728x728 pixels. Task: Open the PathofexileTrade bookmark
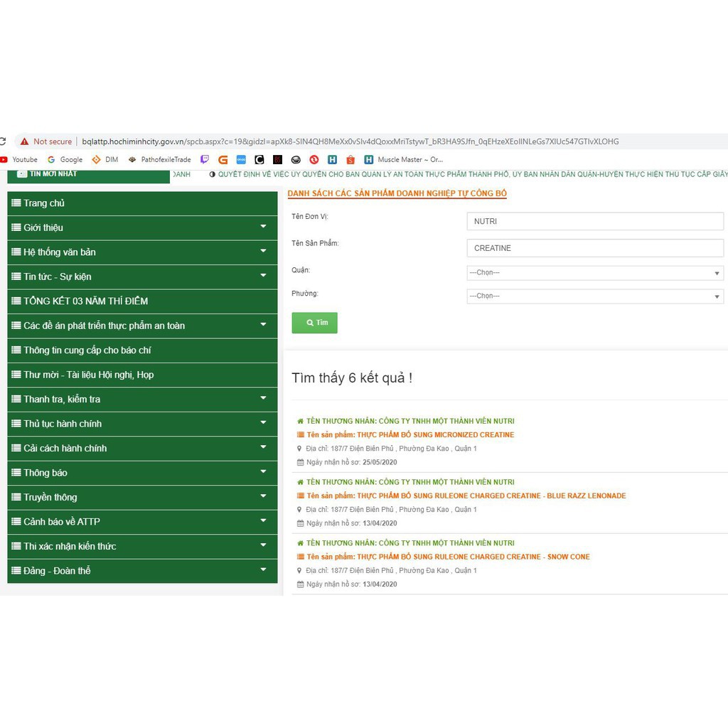pos(159,160)
